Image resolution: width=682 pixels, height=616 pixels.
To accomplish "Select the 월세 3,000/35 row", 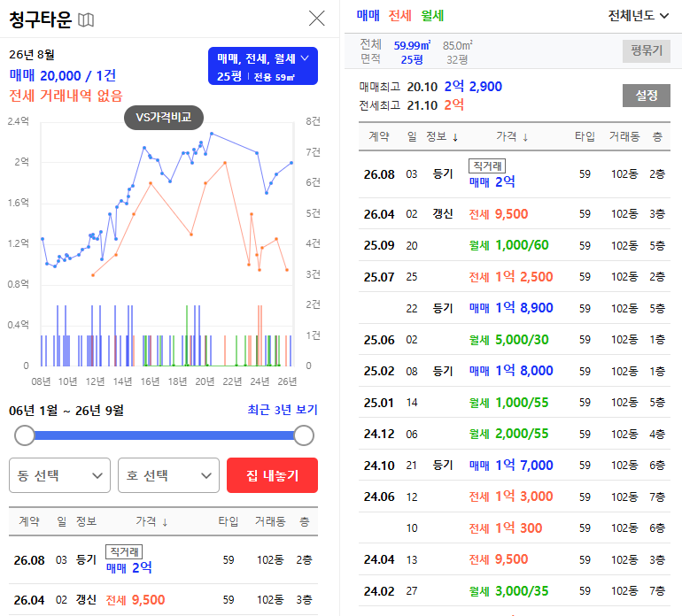I will pos(514,591).
